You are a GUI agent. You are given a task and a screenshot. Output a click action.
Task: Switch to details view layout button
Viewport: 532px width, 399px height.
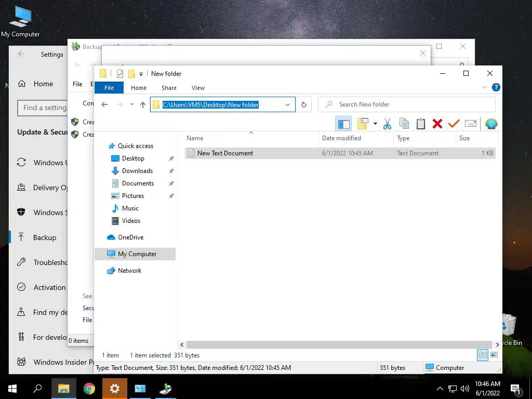point(483,355)
